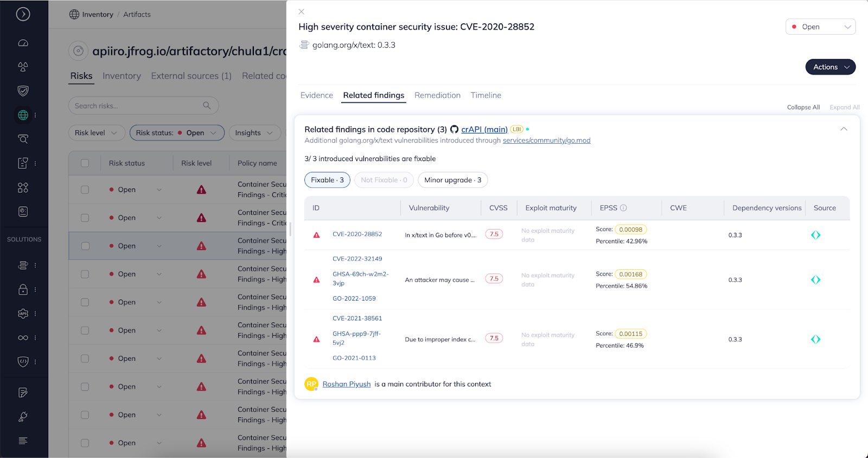
Task: Click the globe Inventory icon in sidebar
Action: tap(23, 115)
